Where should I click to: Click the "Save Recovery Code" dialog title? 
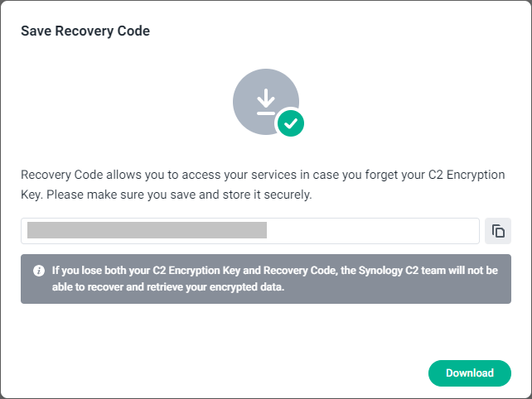click(x=85, y=31)
